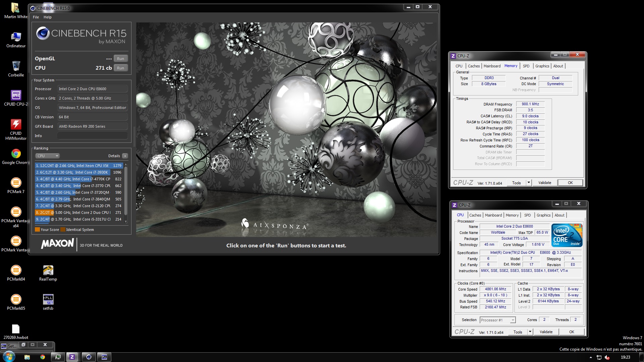Click the Info input field
The height and width of the screenshot is (362, 644).
(92, 136)
